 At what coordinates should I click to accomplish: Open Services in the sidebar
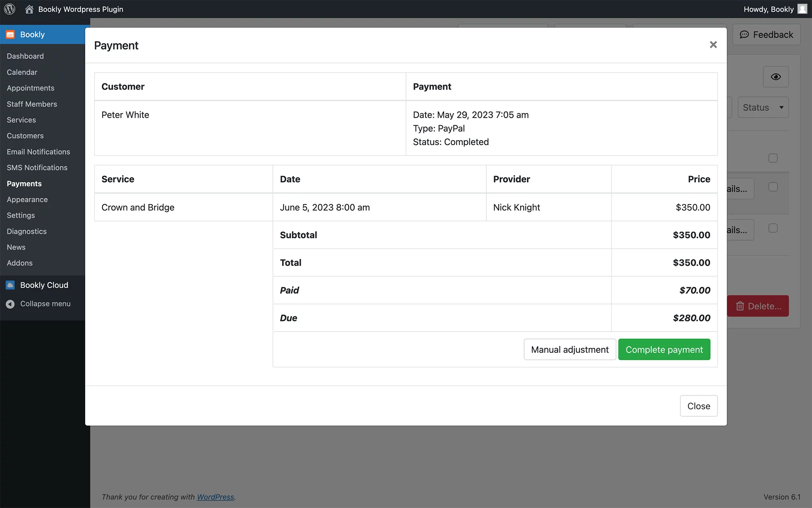pos(21,120)
